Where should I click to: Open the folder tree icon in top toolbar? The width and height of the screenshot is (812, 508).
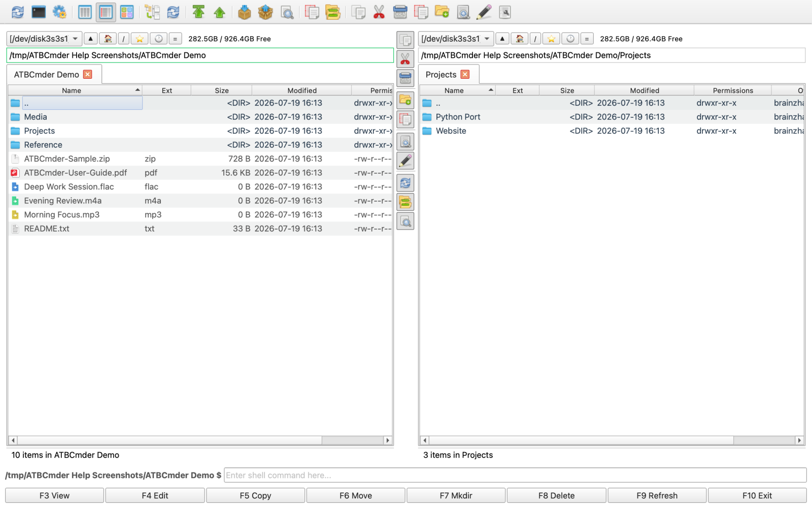tap(152, 12)
